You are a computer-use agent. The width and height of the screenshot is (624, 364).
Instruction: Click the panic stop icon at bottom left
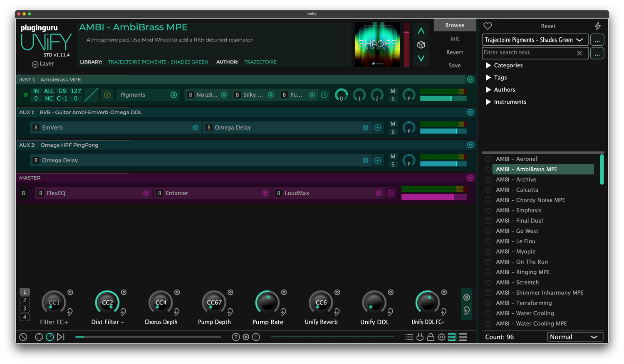pyautogui.click(x=23, y=337)
